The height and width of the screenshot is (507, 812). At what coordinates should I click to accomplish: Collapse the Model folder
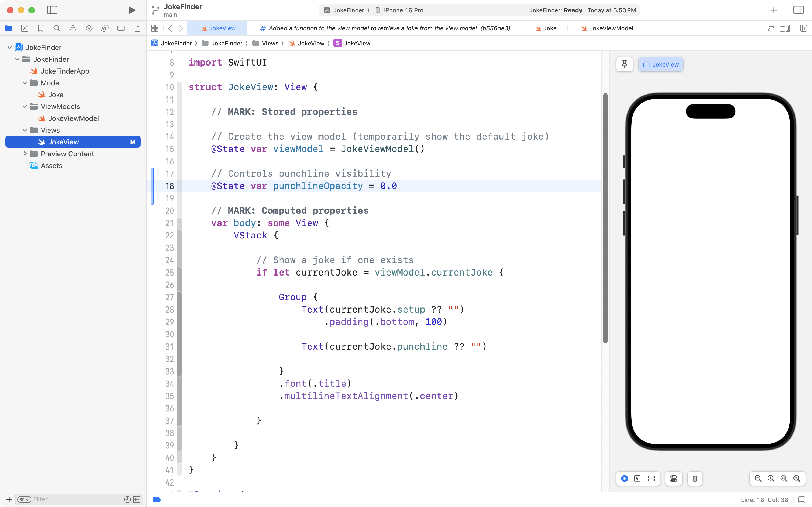tap(24, 83)
